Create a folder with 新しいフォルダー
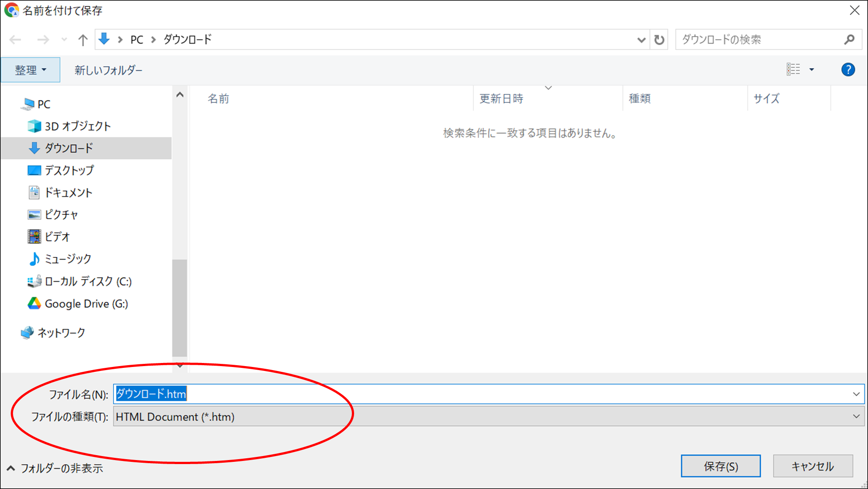Image resolution: width=868 pixels, height=489 pixels. (108, 70)
